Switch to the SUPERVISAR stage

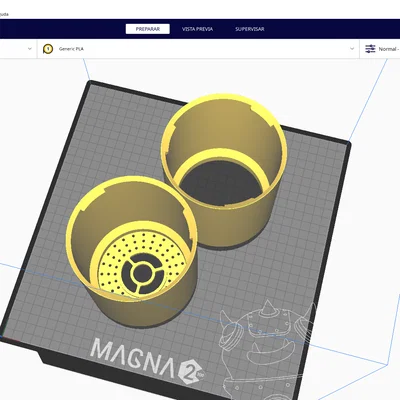tap(250, 29)
